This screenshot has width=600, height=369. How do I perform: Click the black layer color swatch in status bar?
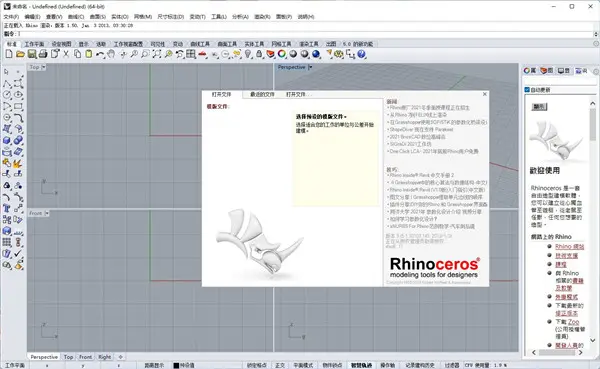point(176,366)
